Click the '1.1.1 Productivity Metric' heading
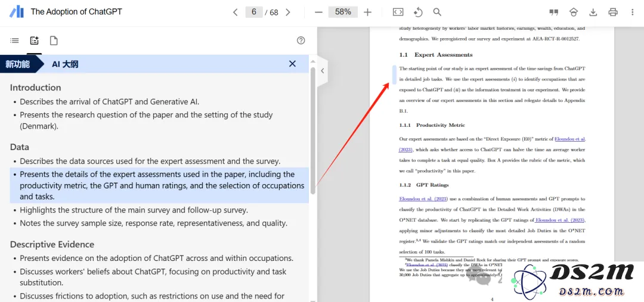 pyautogui.click(x=432, y=124)
